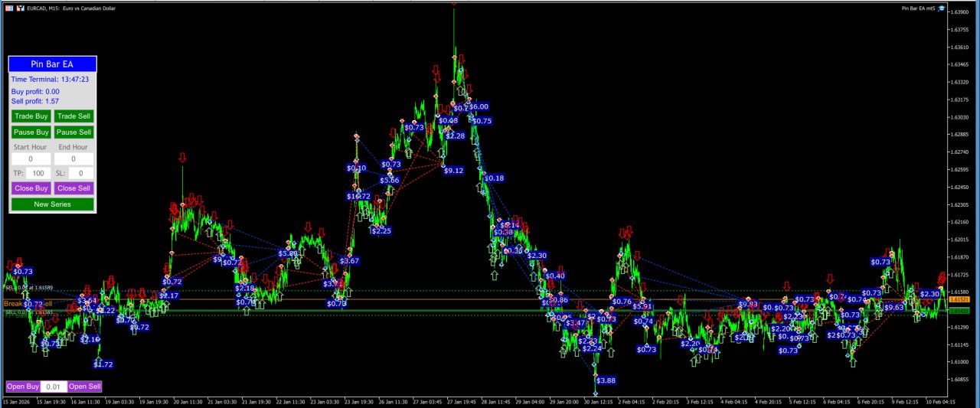Click the $0.40 profit label
Viewport: 980px width, 408px height.
pyautogui.click(x=555, y=276)
